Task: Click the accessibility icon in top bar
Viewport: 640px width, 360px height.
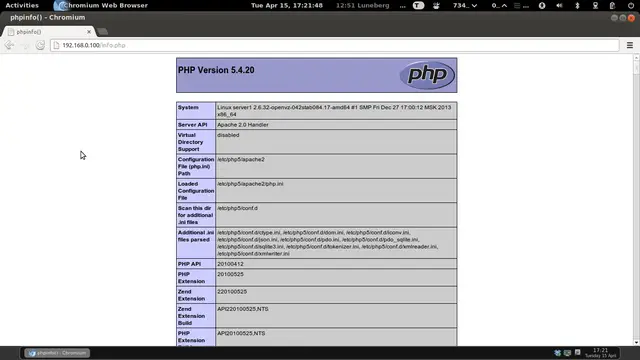Action: pyautogui.click(x=542, y=5)
